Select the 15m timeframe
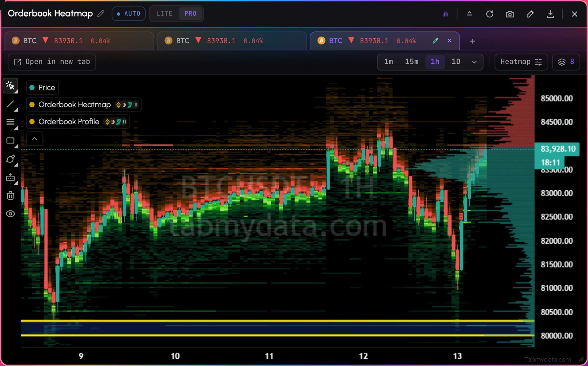Image resolution: width=588 pixels, height=366 pixels. click(412, 62)
